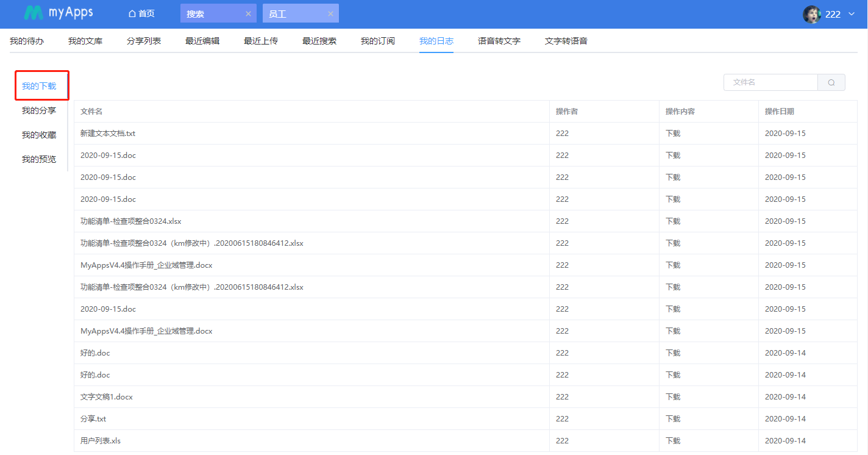Go to 首页 home

[x=141, y=13]
